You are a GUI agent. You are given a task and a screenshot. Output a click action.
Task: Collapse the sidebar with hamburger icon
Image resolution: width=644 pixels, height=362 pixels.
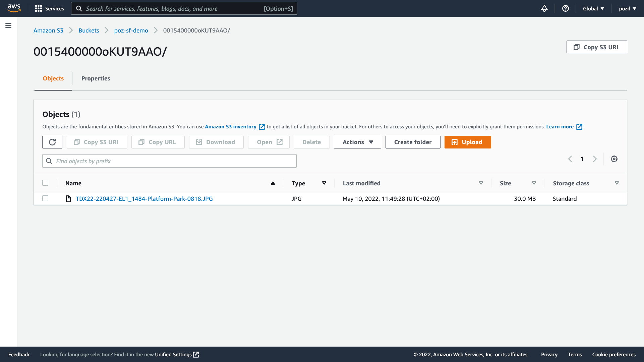point(8,25)
